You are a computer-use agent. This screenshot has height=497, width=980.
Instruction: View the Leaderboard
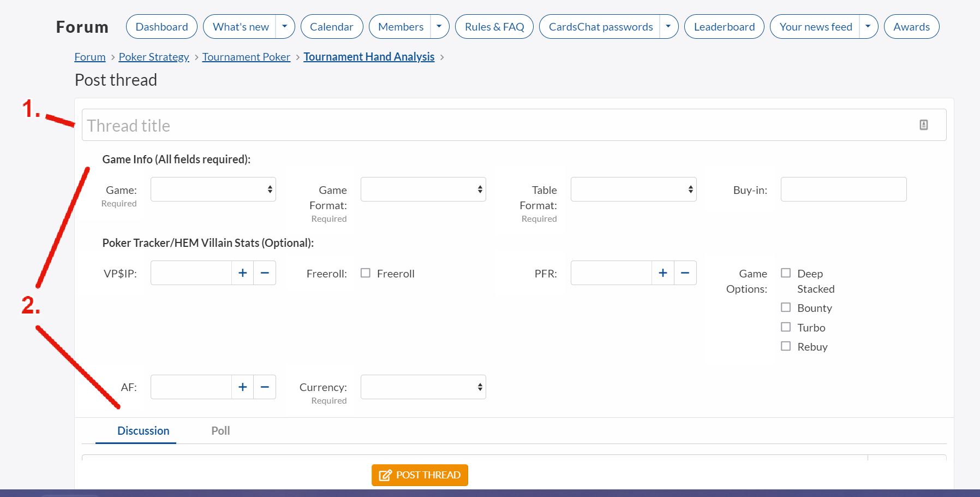click(724, 27)
